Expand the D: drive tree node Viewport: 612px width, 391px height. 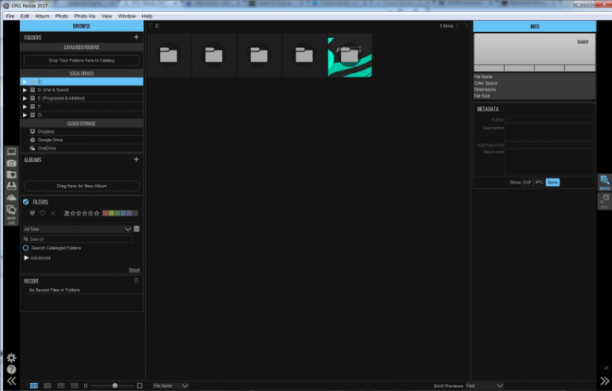click(x=25, y=90)
